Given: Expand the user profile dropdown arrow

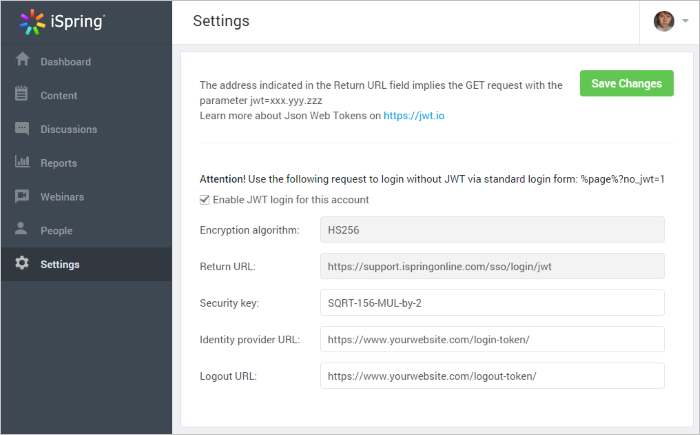Looking at the screenshot, I should pyautogui.click(x=685, y=22).
